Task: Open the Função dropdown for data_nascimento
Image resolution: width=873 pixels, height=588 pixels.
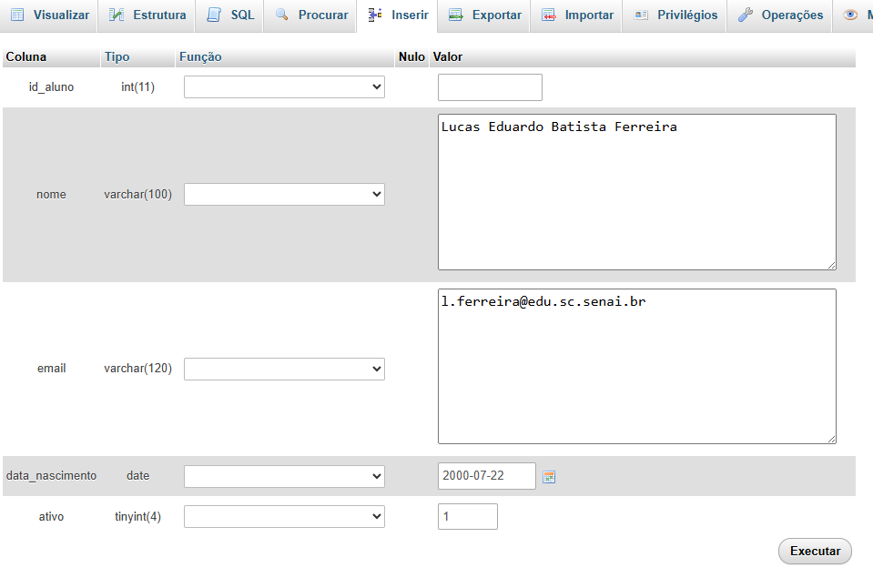Action: click(x=283, y=476)
